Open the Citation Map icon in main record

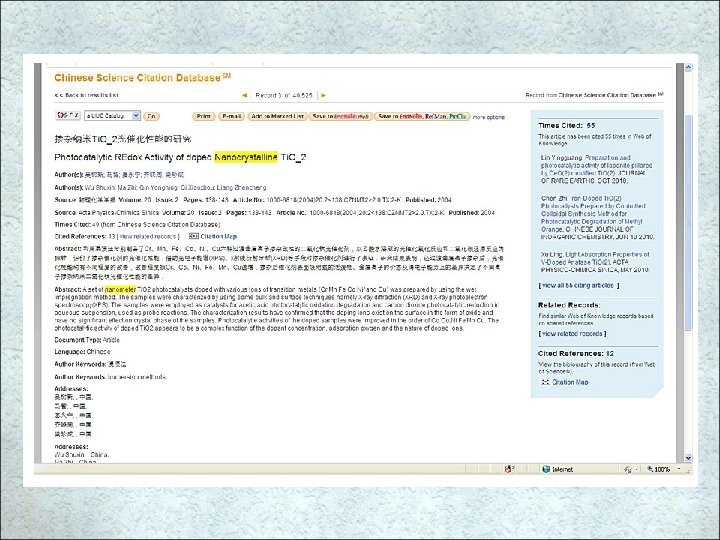[x=194, y=236]
